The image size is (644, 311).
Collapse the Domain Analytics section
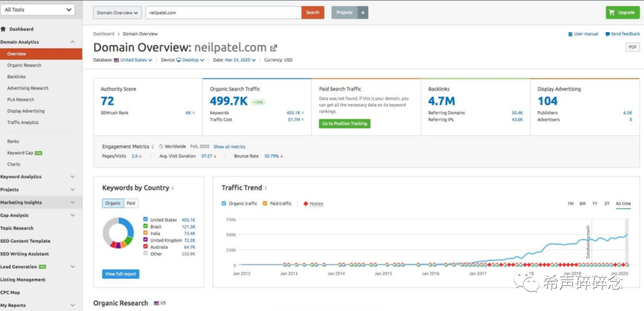(73, 42)
